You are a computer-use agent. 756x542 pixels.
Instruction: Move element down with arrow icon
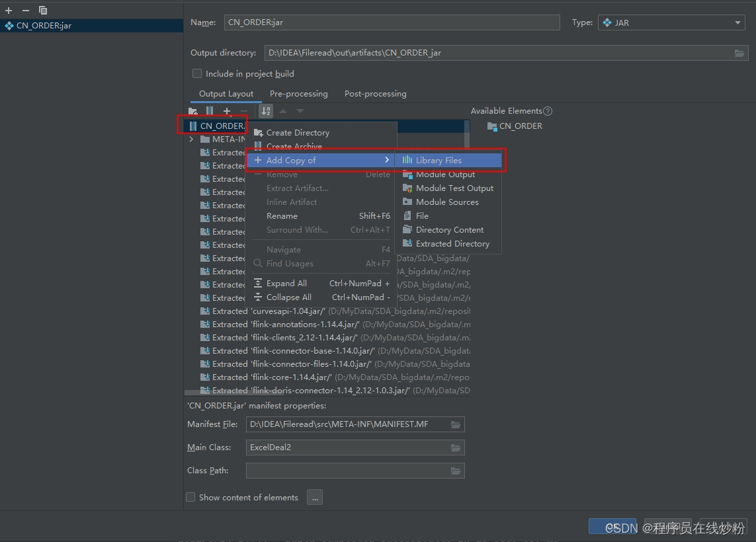pos(300,111)
